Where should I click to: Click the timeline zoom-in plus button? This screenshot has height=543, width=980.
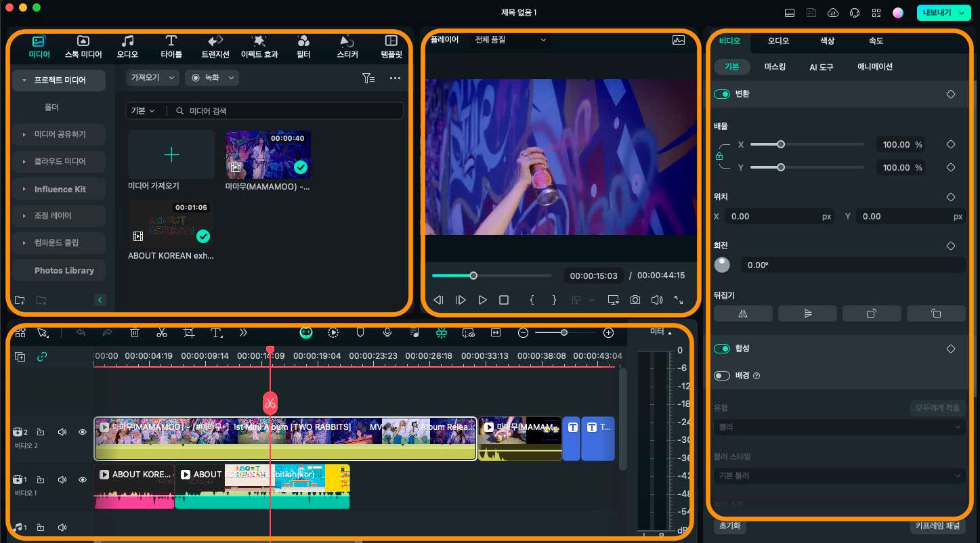pos(608,332)
